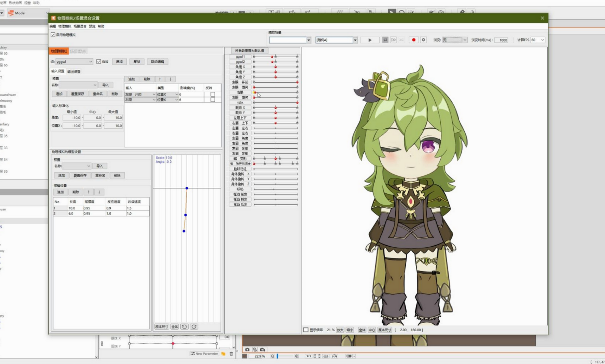Click the fast-forward playback icon
This screenshot has width=605, height=364.
[x=393, y=40]
